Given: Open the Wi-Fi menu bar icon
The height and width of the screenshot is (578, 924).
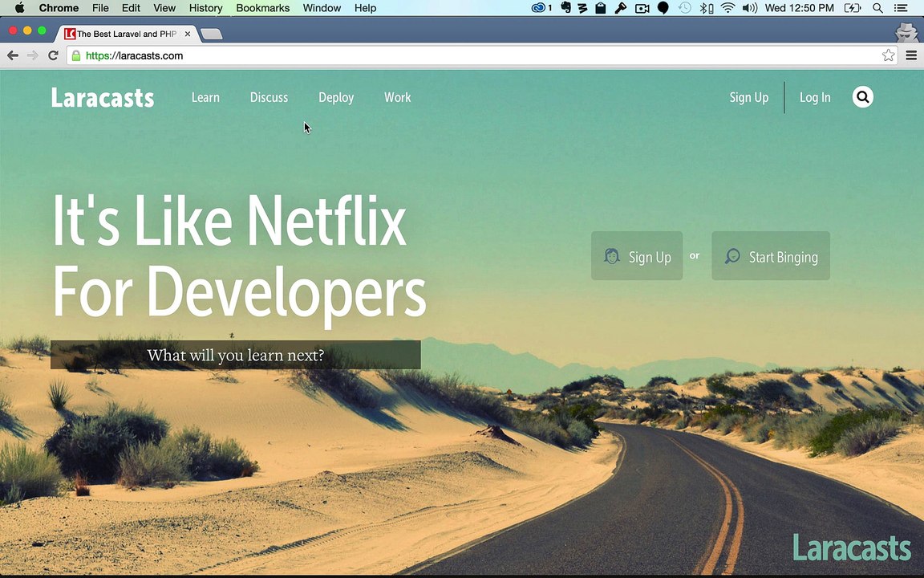Looking at the screenshot, I should click(727, 8).
